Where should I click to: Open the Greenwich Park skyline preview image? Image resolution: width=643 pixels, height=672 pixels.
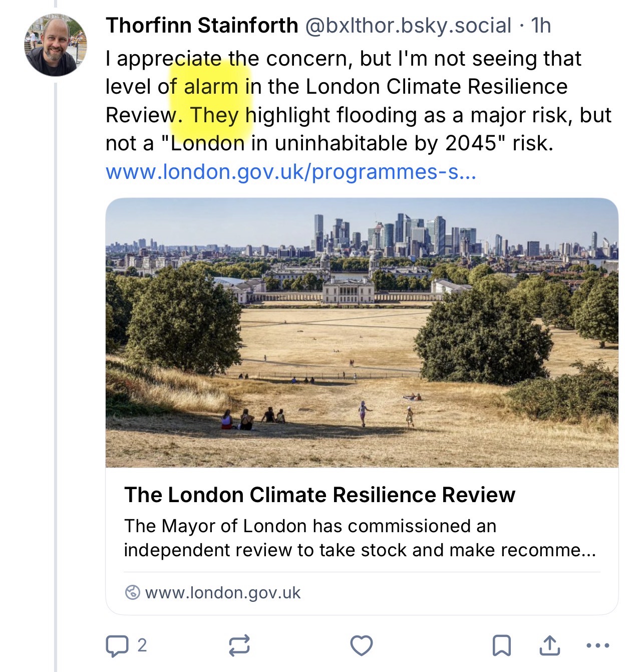click(362, 333)
